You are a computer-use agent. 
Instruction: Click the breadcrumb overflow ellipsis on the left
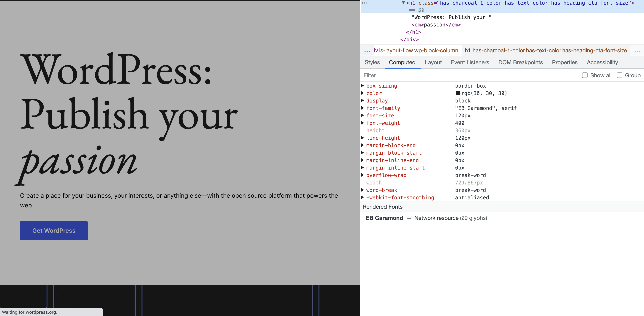367,51
